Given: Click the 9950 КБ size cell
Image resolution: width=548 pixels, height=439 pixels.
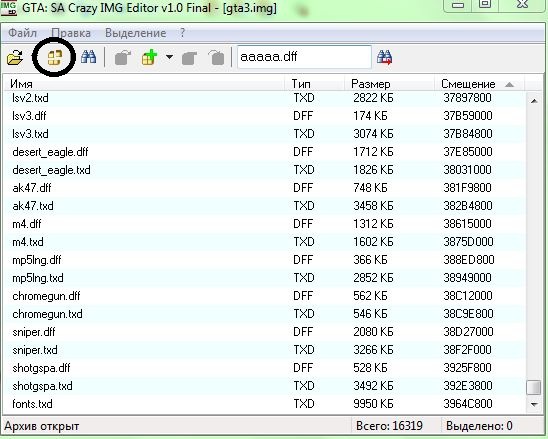Looking at the screenshot, I should (373, 404).
